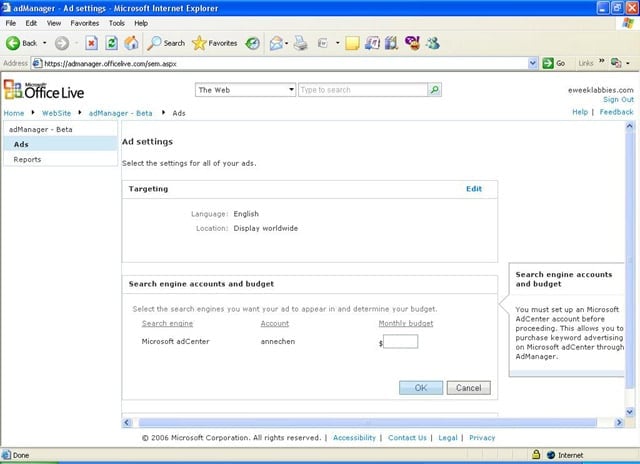The image size is (640, 464).
Task: Open the Tools menu
Action: 116,23
